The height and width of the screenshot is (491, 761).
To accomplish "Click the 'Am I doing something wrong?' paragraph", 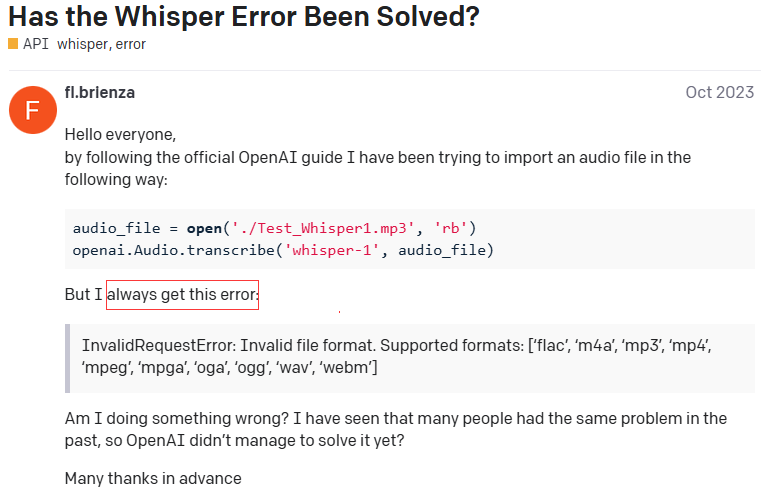I will [x=395, y=427].
